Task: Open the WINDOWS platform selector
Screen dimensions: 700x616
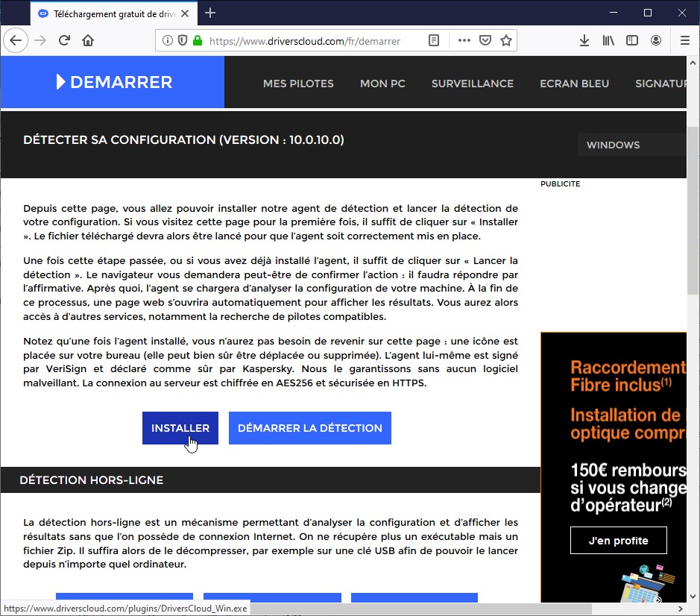Action: tap(631, 145)
